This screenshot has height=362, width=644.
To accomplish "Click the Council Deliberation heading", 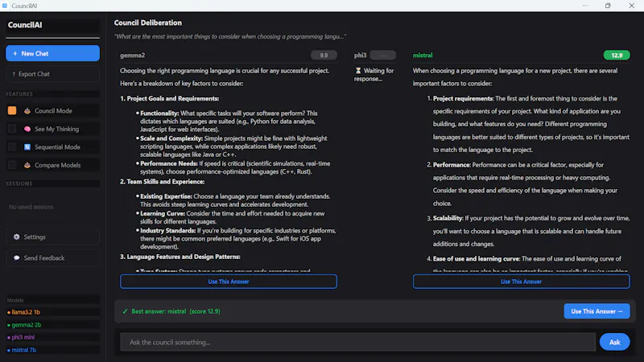I will tap(148, 23).
